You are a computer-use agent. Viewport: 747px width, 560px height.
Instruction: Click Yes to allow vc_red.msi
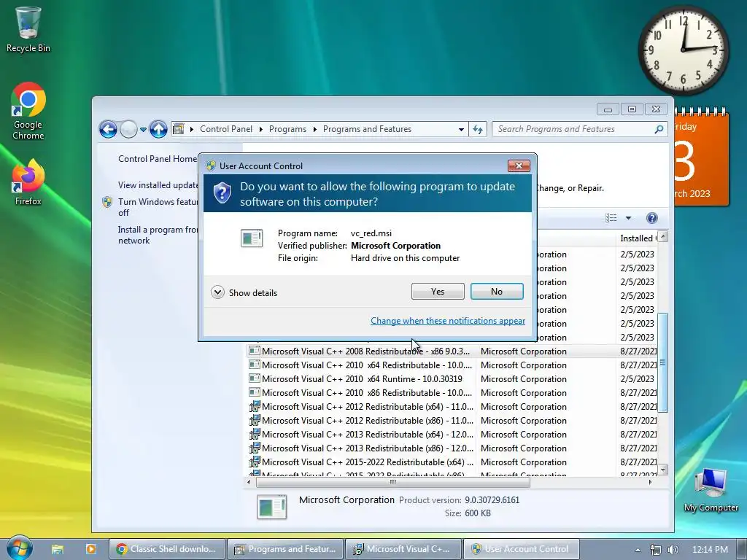coord(438,292)
